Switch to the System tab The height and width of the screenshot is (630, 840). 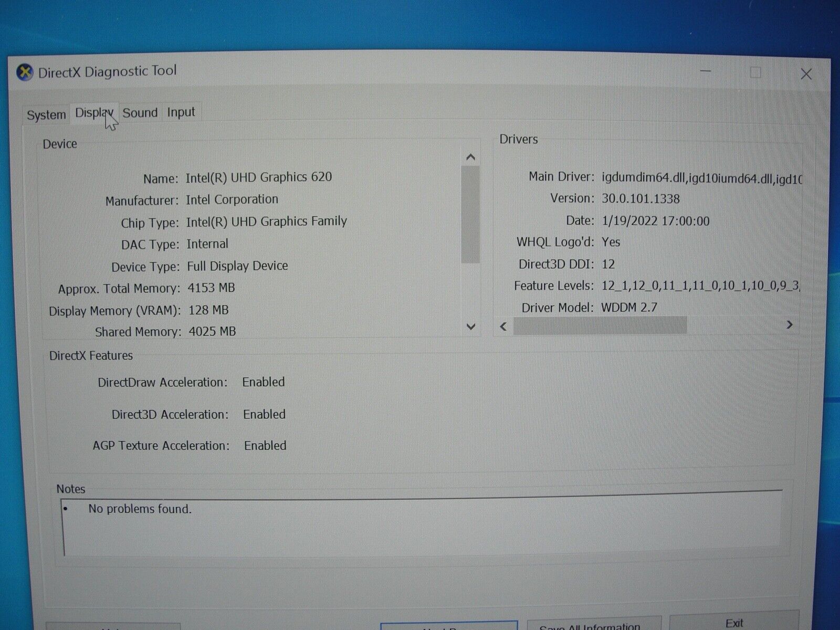pos(46,114)
